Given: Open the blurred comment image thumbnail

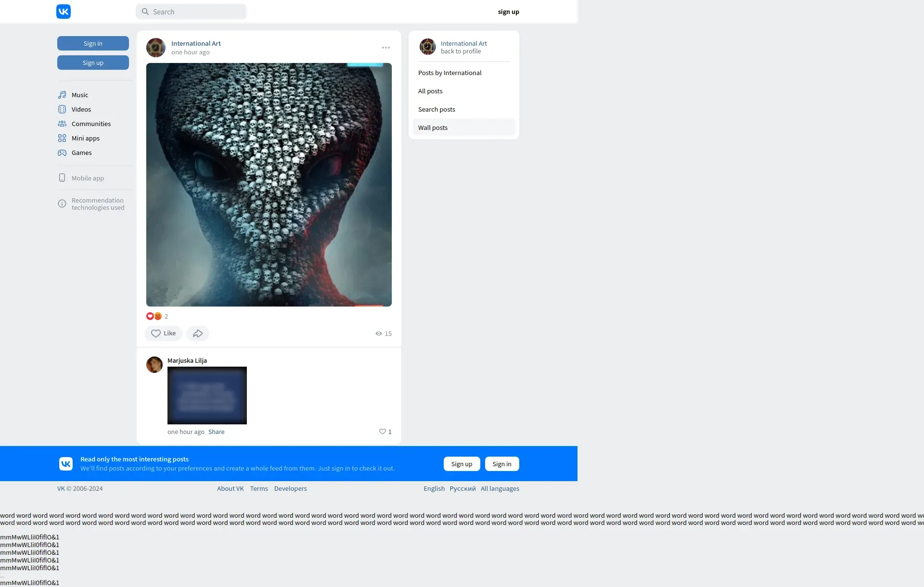Looking at the screenshot, I should 207,396.
